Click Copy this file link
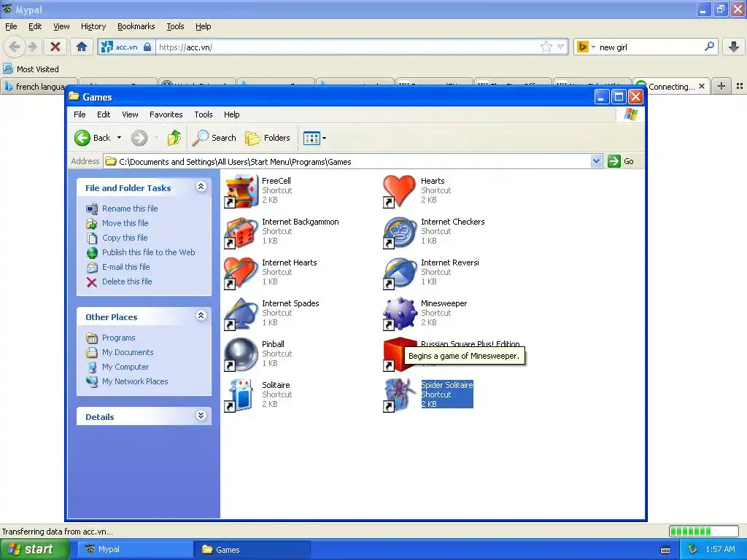 coord(125,238)
